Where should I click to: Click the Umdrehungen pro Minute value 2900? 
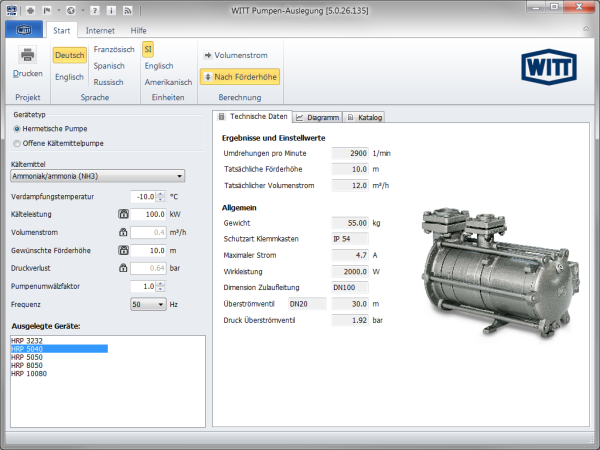[x=350, y=153]
